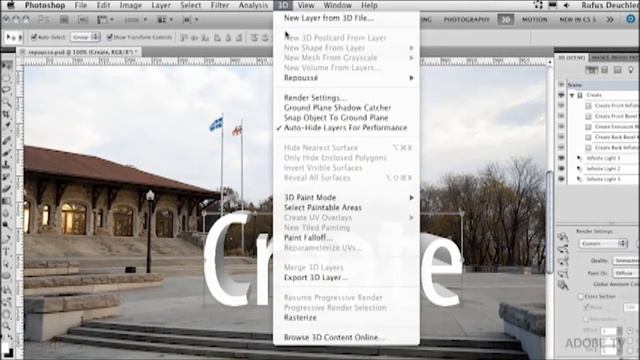The width and height of the screenshot is (640, 360).
Task: Click the Launch Bridge icon in application bar
Action: point(64,19)
